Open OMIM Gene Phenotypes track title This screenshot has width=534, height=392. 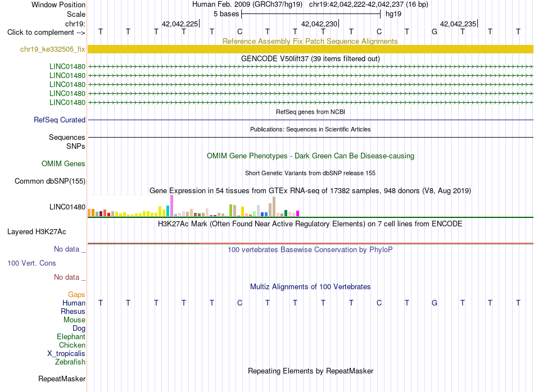310,156
